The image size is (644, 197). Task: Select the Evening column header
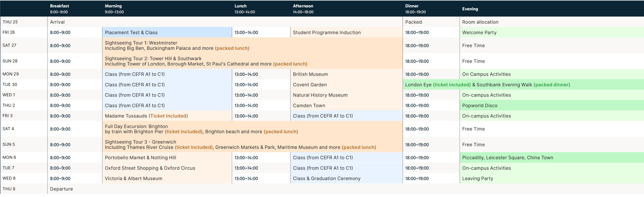470,9
